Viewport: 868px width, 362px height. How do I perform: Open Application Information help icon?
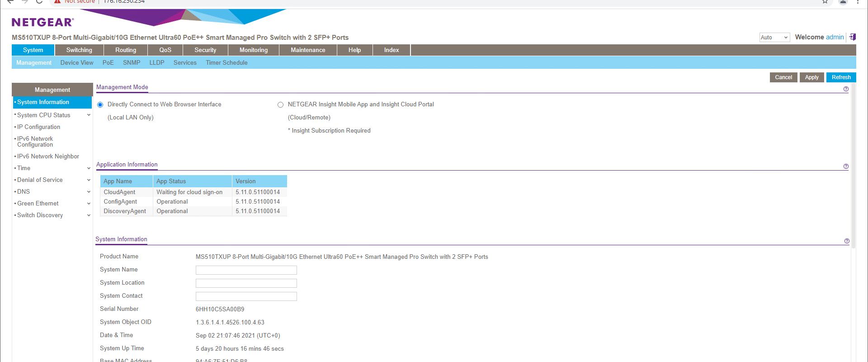coord(846,167)
